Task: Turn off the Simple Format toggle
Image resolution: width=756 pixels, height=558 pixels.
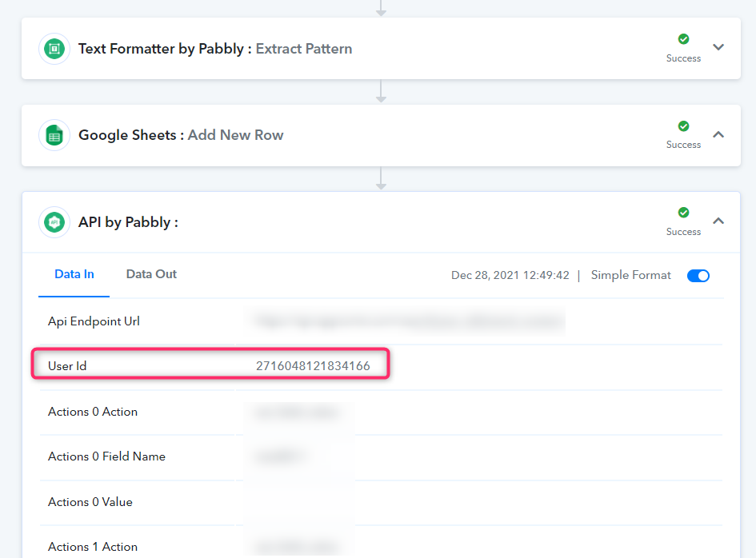Action: (698, 276)
